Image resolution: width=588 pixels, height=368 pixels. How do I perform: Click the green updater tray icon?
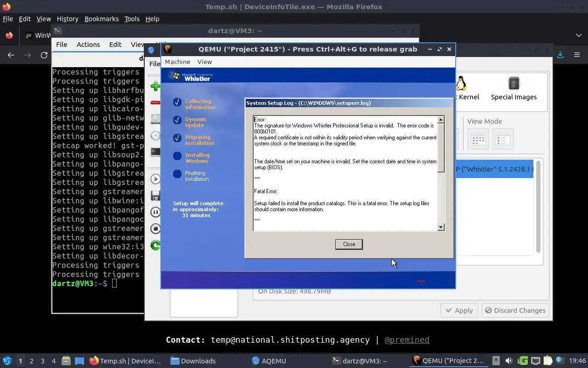point(522,361)
